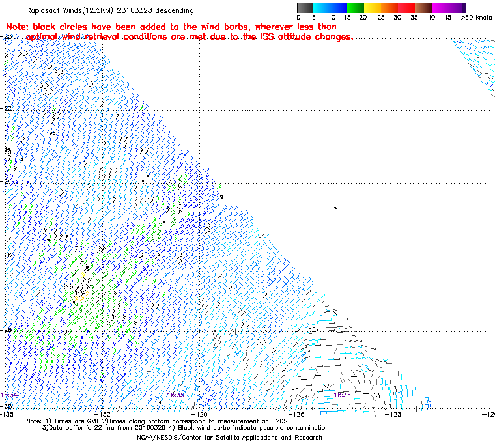
Task: Click the -132 longitude axis label
Action: [x=103, y=414]
